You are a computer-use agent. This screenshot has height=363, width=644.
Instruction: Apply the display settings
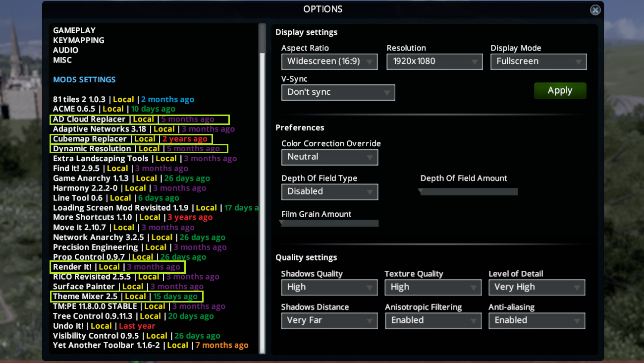pos(560,91)
